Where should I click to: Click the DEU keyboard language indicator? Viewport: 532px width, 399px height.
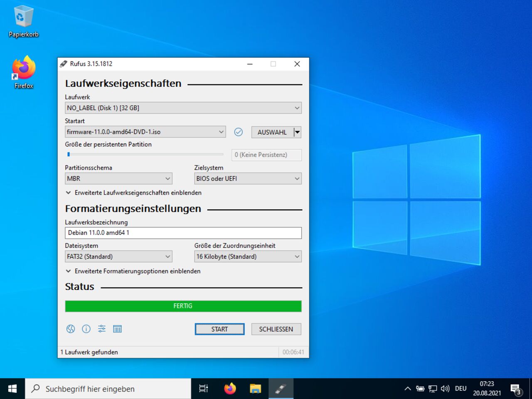coord(461,389)
